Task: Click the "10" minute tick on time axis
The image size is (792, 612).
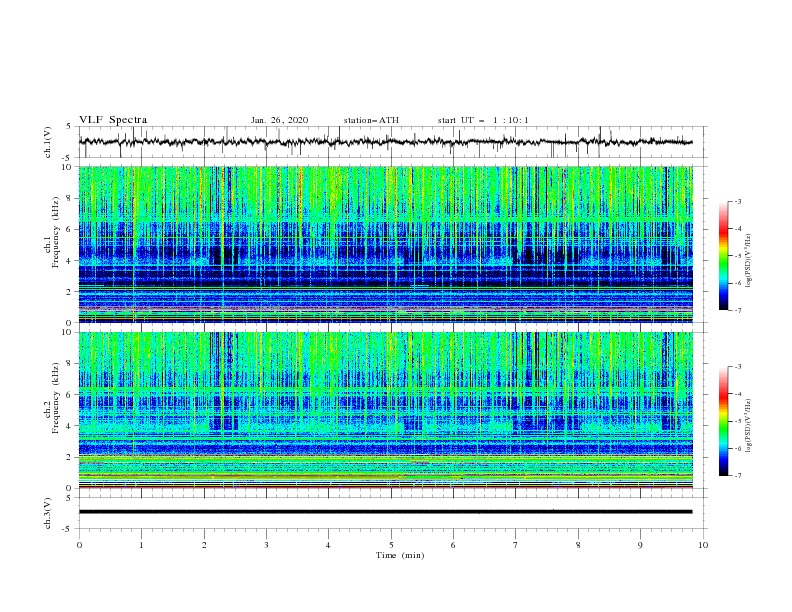Action: (703, 545)
